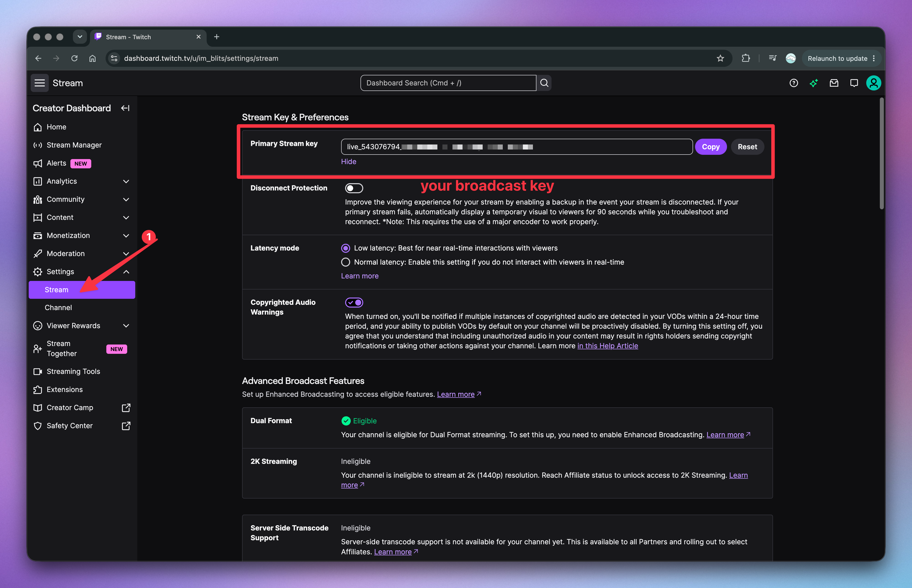View site information icon in address bar
This screenshot has height=588, width=912.
tap(114, 58)
